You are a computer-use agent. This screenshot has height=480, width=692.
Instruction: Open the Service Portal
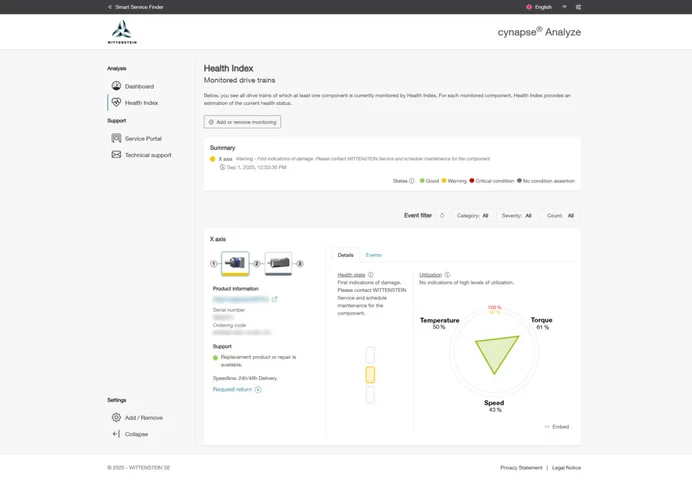143,139
